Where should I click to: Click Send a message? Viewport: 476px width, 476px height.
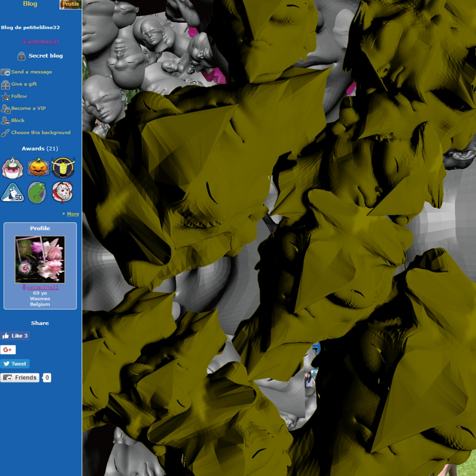31,72
